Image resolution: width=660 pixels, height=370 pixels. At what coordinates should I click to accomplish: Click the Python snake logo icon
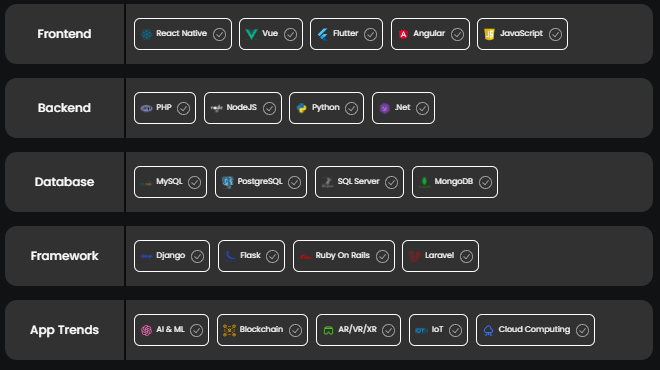click(x=302, y=108)
